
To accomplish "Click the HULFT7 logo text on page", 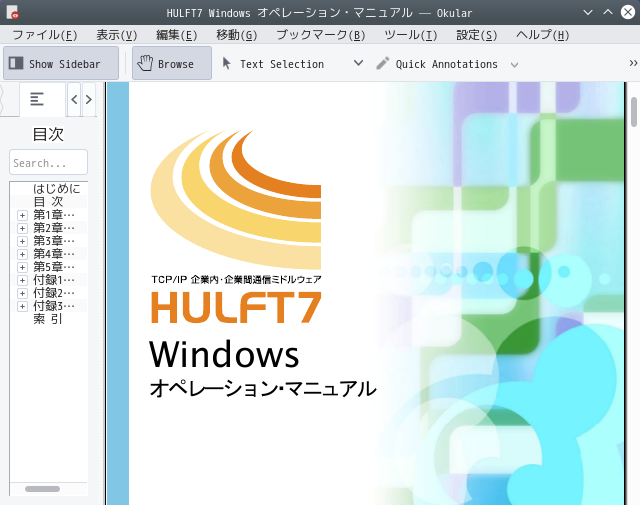I will [236, 307].
